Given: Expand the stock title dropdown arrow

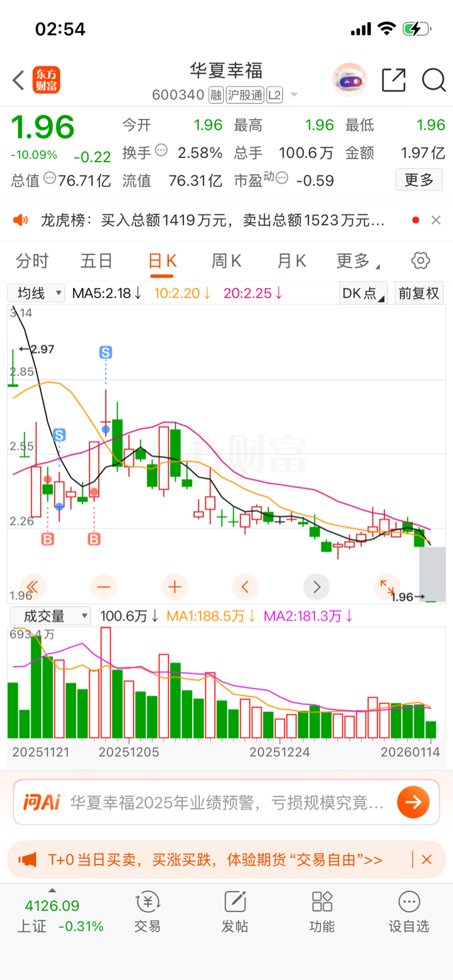Looking at the screenshot, I should [x=294, y=95].
